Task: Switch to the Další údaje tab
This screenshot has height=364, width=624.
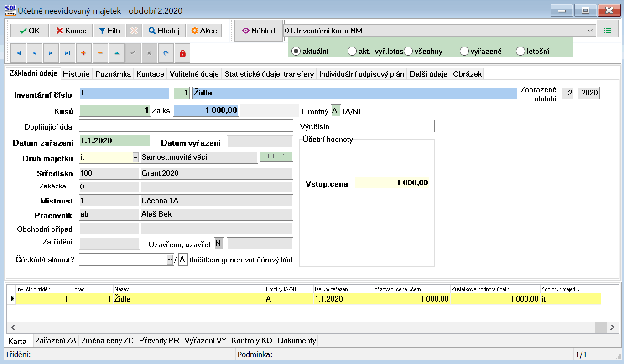Action: click(x=428, y=74)
